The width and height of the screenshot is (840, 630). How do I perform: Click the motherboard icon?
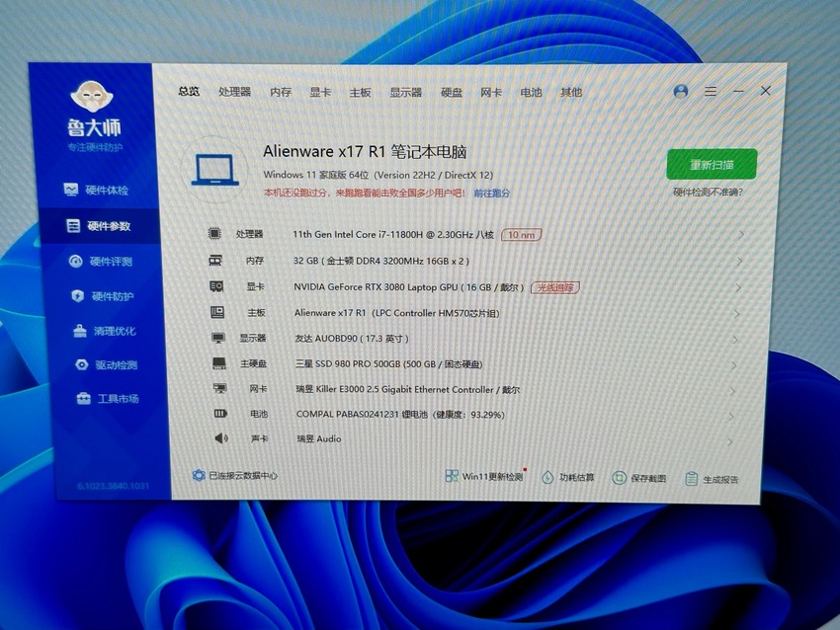coord(217,312)
